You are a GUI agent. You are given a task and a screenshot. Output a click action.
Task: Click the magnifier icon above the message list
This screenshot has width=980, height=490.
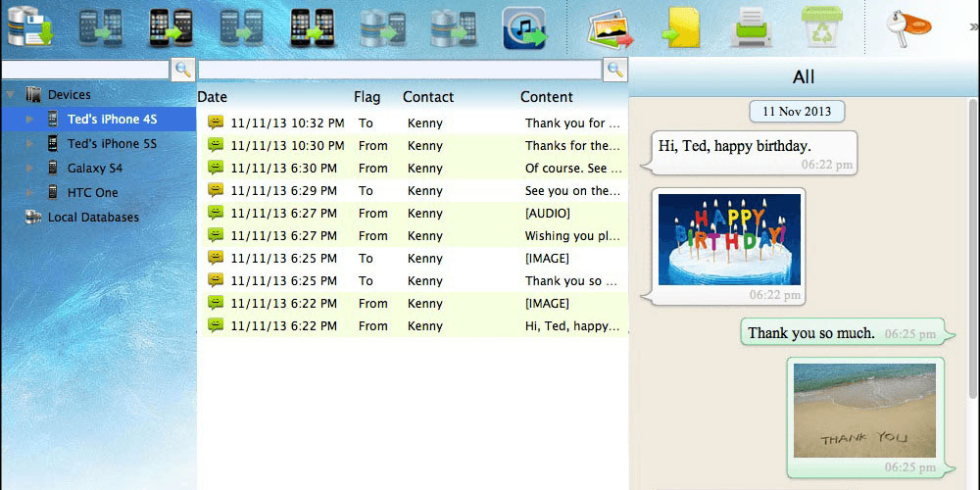tap(614, 69)
